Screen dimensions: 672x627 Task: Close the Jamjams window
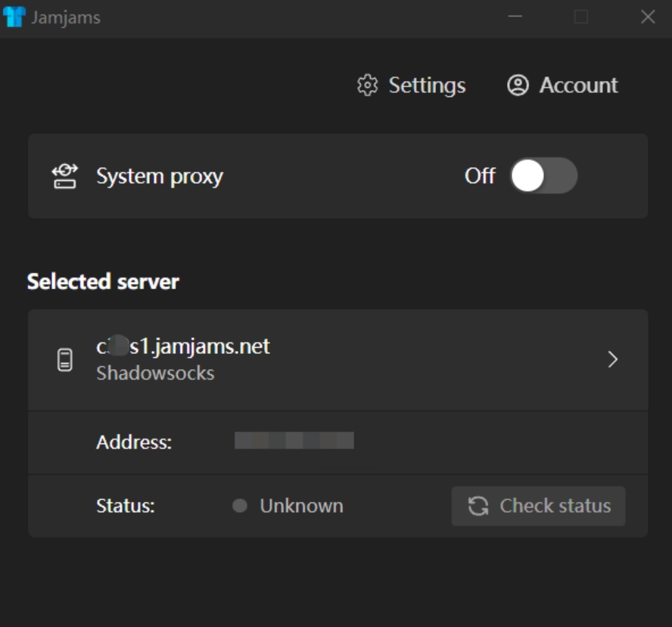coord(648,17)
